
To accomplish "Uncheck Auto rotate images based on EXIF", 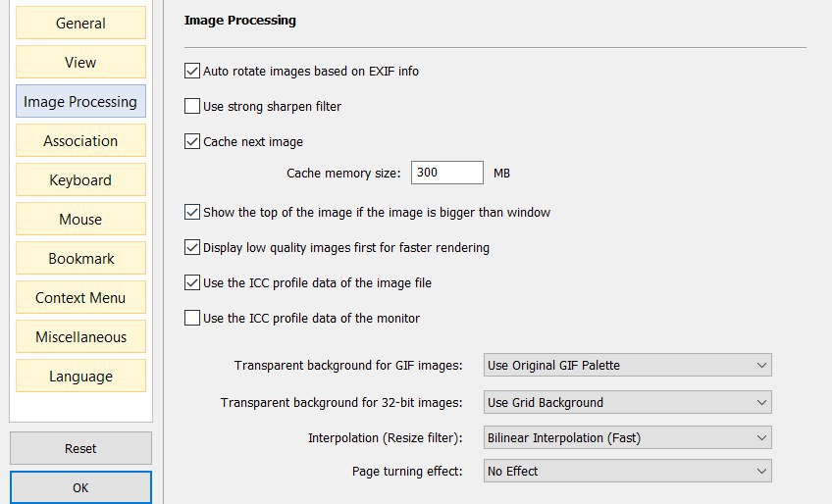I will [192, 71].
